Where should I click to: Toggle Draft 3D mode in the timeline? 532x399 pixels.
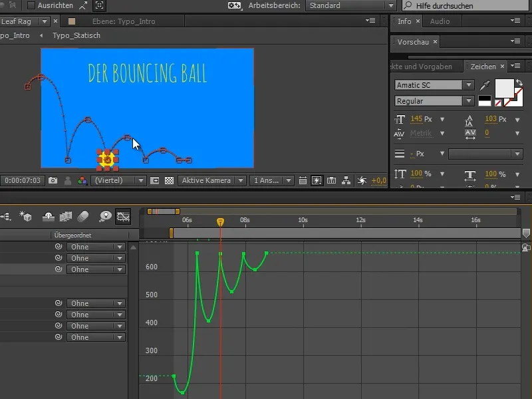click(26, 216)
